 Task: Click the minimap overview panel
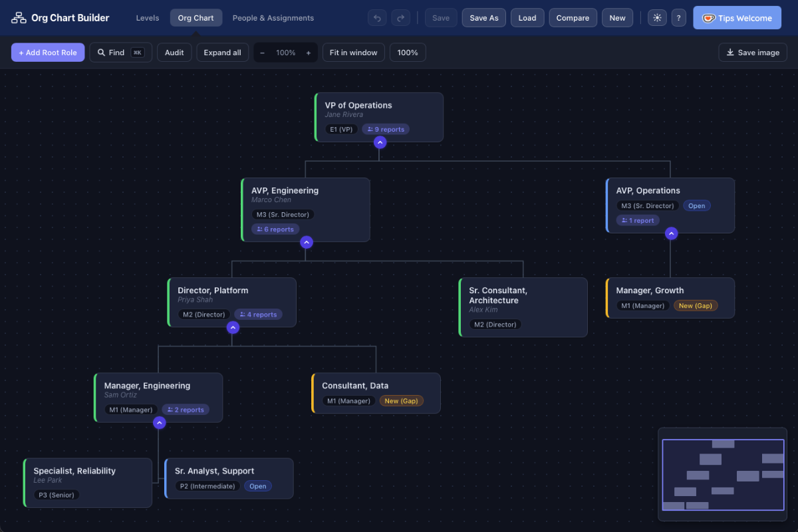[x=723, y=474]
